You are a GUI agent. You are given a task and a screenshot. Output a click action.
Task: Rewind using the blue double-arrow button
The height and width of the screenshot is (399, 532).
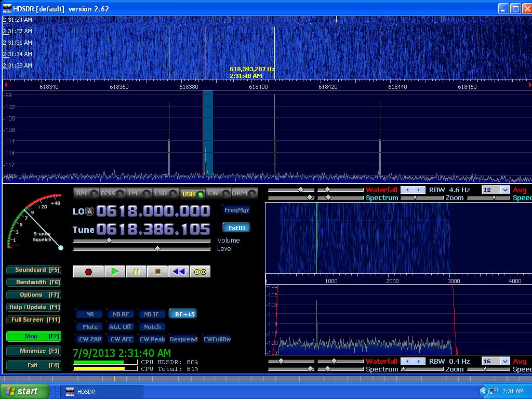179,272
